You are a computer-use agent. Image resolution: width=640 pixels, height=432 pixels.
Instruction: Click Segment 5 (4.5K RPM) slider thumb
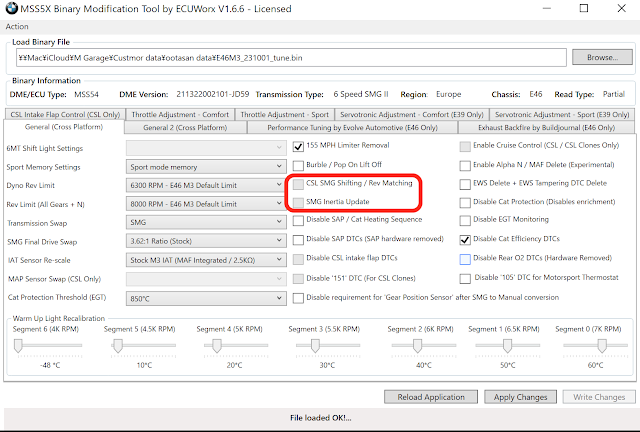click(118, 346)
